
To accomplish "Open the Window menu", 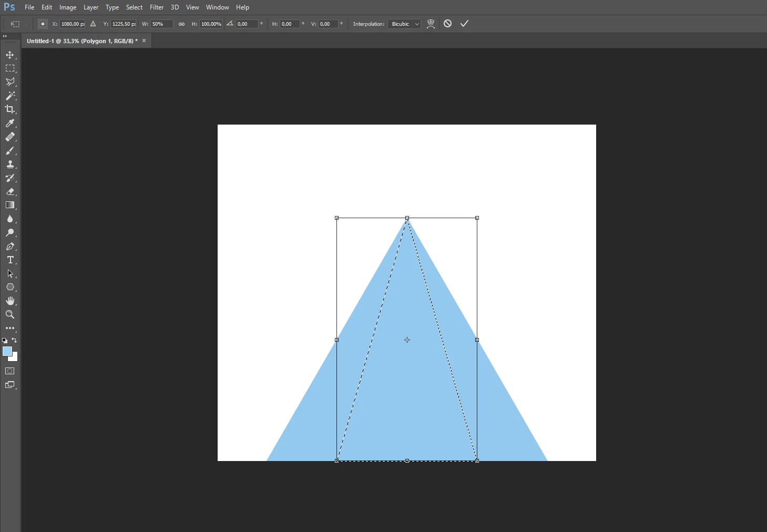I will [218, 7].
